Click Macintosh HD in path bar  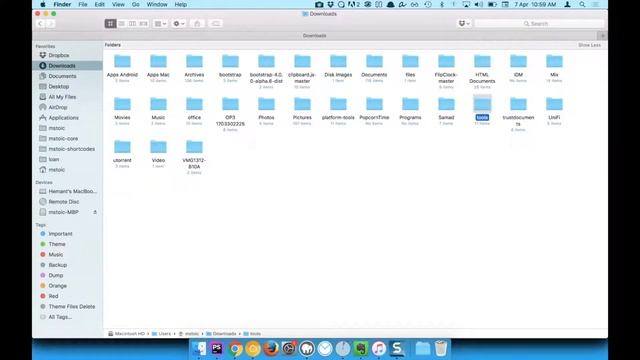127,334
